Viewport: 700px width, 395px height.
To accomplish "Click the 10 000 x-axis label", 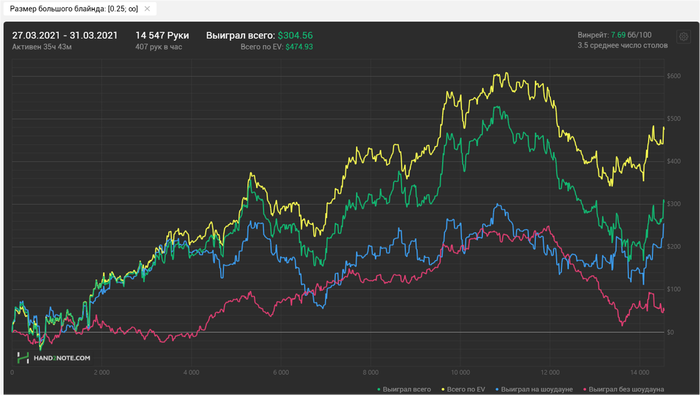I will tap(460, 372).
